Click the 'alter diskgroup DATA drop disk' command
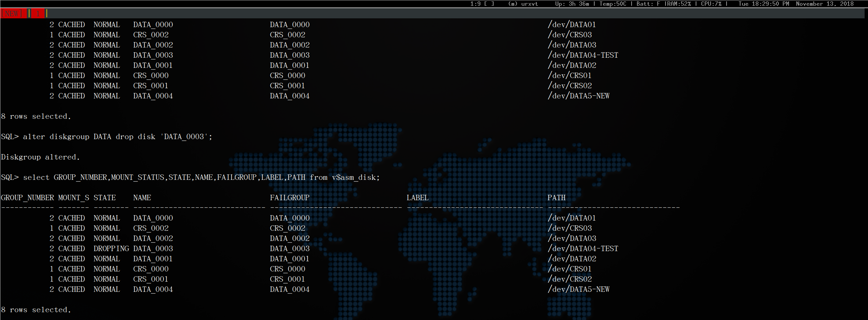This screenshot has width=868, height=320. (117, 137)
